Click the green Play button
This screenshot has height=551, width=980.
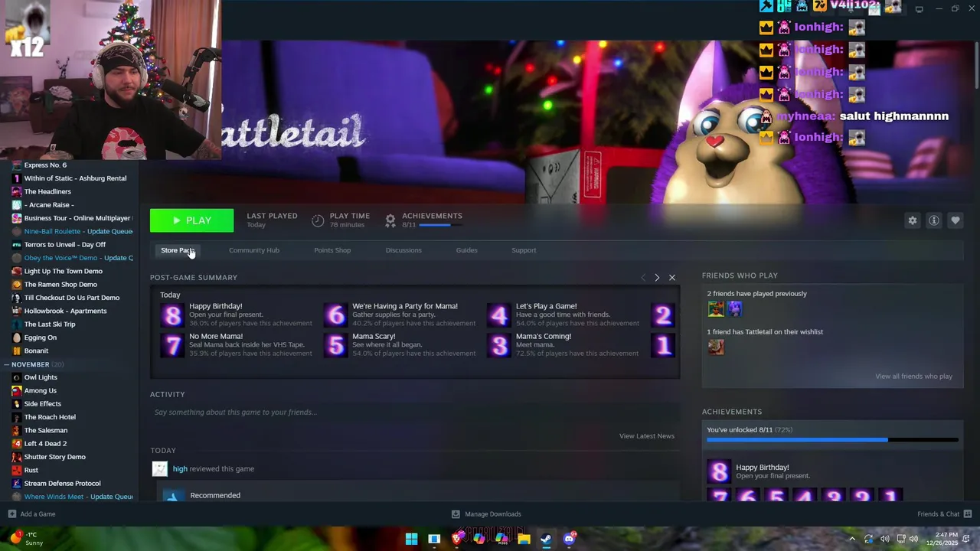pos(191,220)
